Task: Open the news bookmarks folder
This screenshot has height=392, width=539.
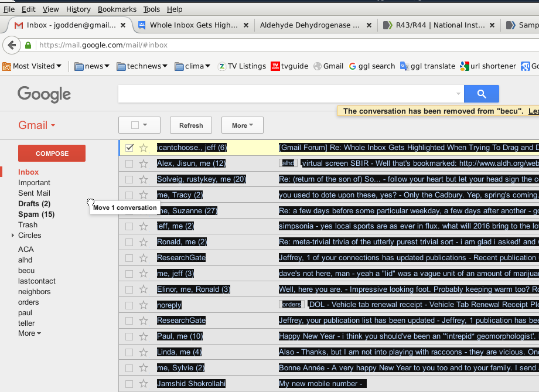Action: [x=92, y=66]
